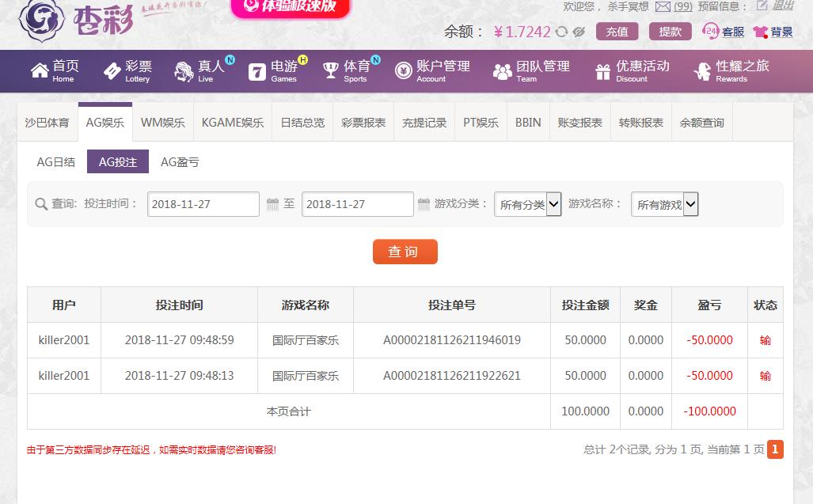Click the background theme shirt icon
This screenshot has width=813, height=504.
point(761,32)
